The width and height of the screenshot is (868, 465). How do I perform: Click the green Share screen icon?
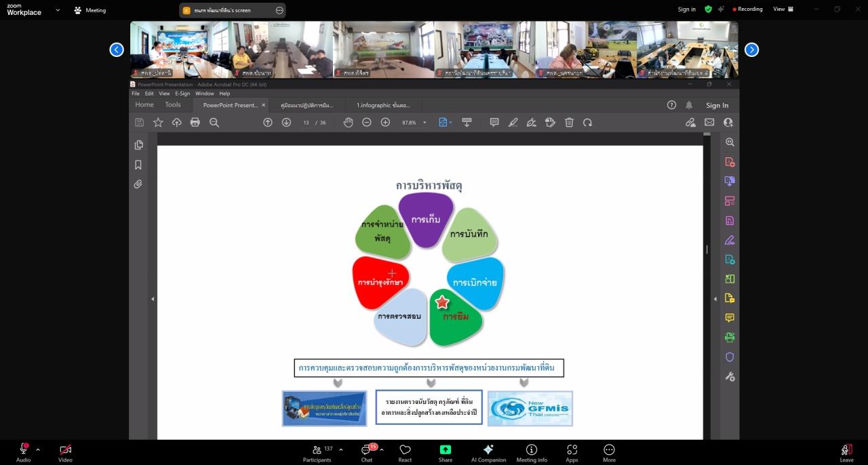(x=446, y=452)
